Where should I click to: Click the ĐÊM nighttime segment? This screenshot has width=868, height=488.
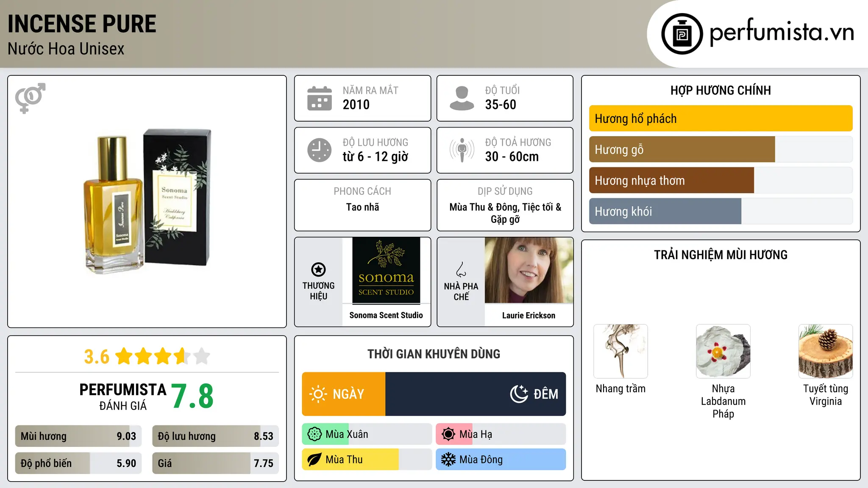click(476, 394)
